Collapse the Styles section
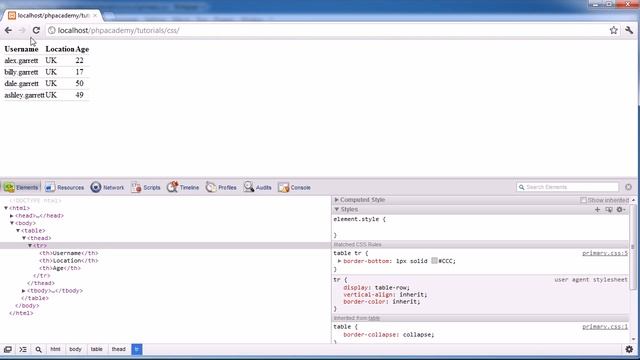 pos(337,209)
